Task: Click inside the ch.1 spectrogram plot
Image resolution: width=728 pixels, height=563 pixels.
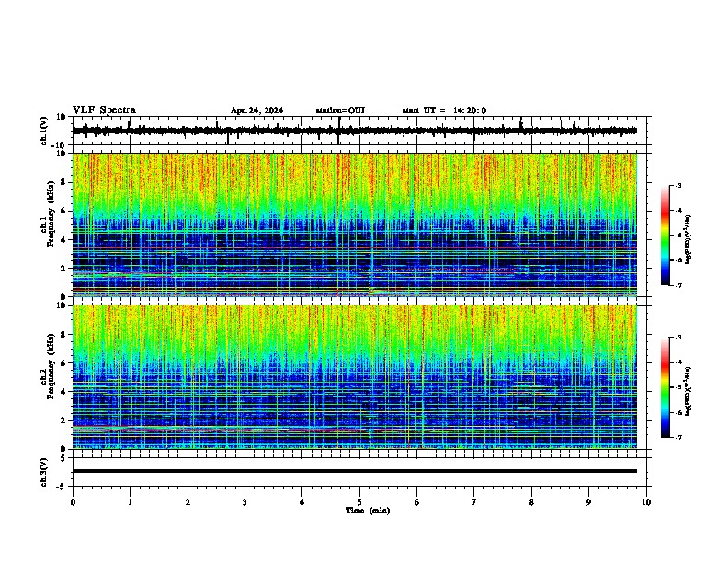Action: coord(354,224)
